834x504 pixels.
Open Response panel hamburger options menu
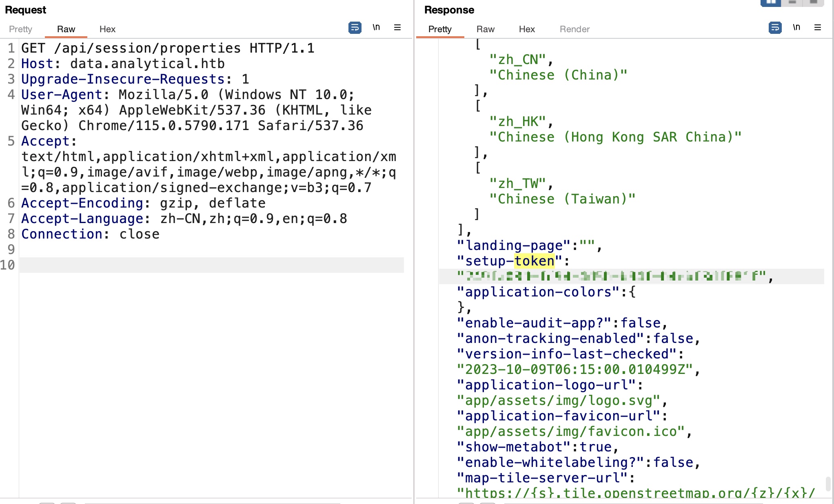click(x=817, y=28)
